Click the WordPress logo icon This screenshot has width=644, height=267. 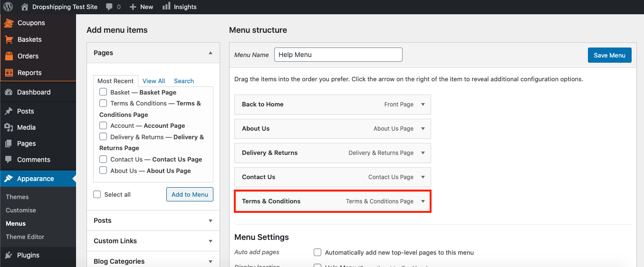click(x=9, y=7)
